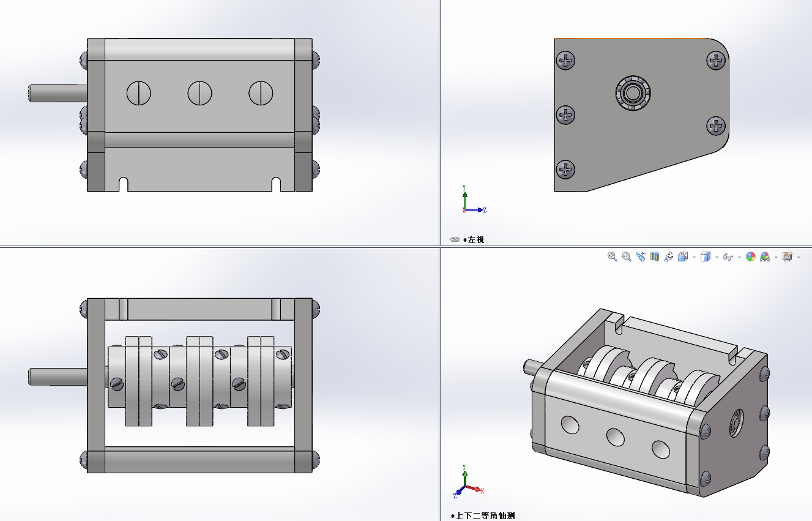This screenshot has width=812, height=521.
Task: Select the middle cam disc in the bottom-left view
Action: [x=199, y=380]
